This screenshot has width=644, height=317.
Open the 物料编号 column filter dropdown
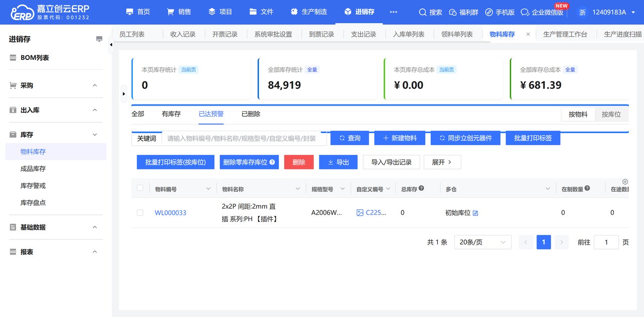(x=209, y=189)
